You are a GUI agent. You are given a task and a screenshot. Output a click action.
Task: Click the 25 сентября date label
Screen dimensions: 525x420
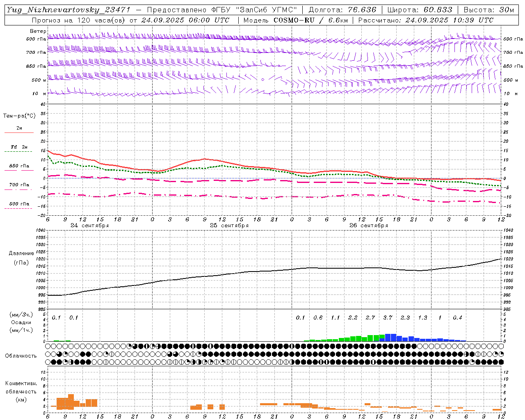[229, 226]
